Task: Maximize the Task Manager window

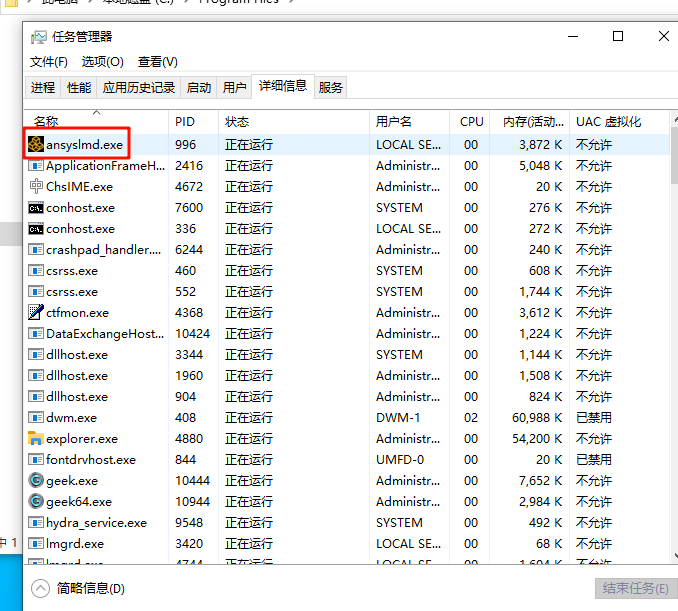Action: [618, 36]
